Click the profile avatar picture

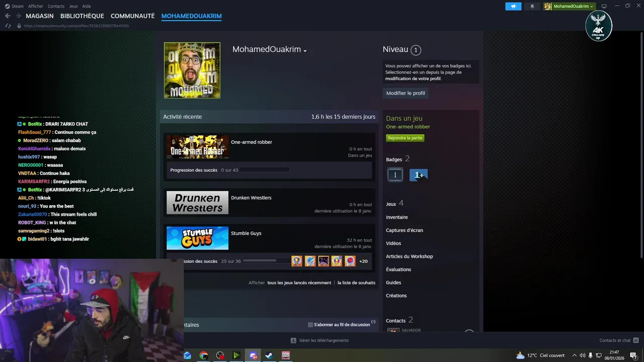pyautogui.click(x=192, y=70)
